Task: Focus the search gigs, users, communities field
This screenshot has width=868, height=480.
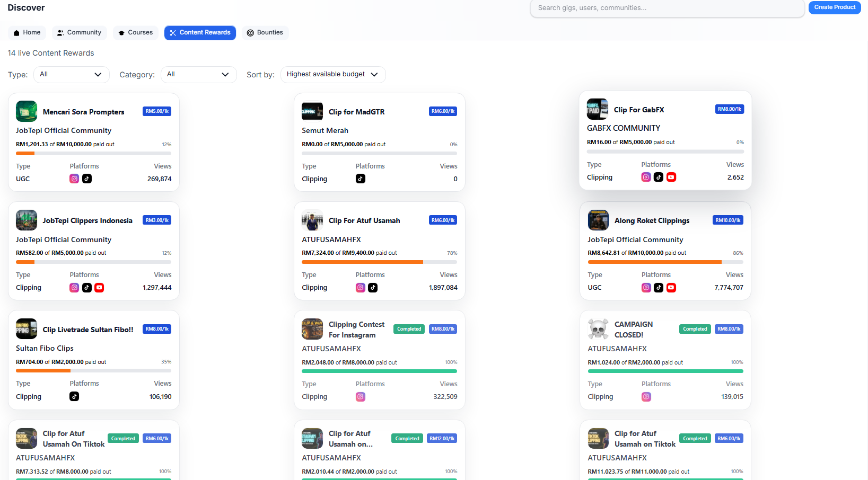Action: (x=667, y=8)
